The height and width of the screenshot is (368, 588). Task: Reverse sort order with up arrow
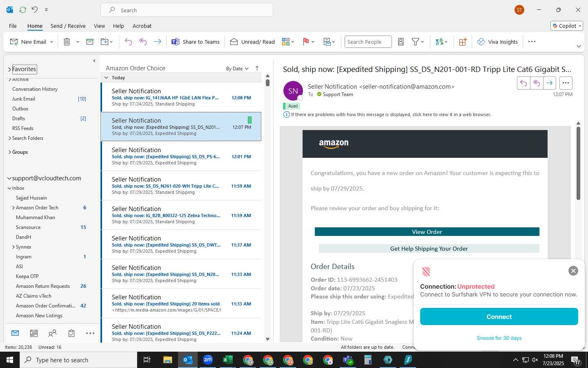[x=257, y=68]
